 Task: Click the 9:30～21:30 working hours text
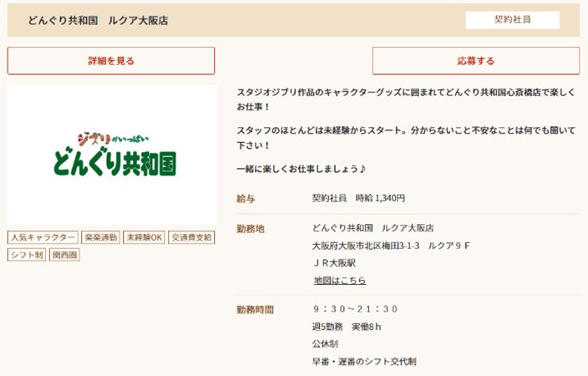[x=356, y=309]
